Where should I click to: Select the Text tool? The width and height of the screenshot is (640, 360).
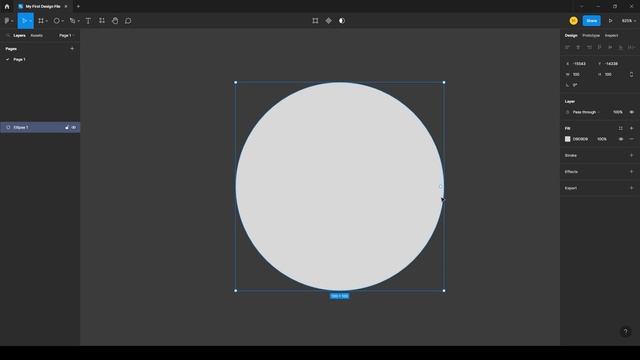click(x=88, y=21)
